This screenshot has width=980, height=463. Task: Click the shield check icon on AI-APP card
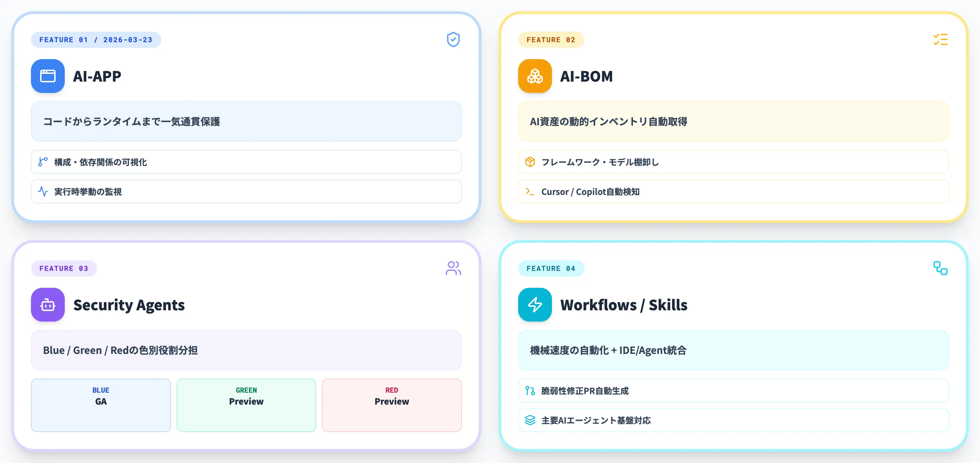click(453, 39)
